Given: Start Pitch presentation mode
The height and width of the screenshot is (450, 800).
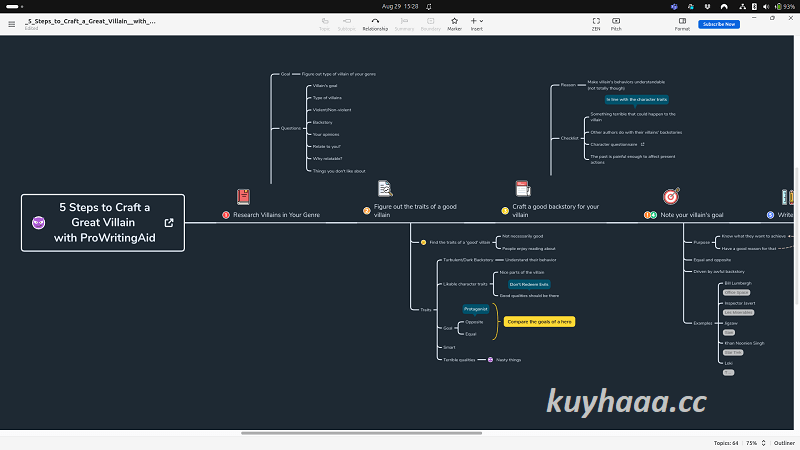Looking at the screenshot, I should click(x=616, y=24).
